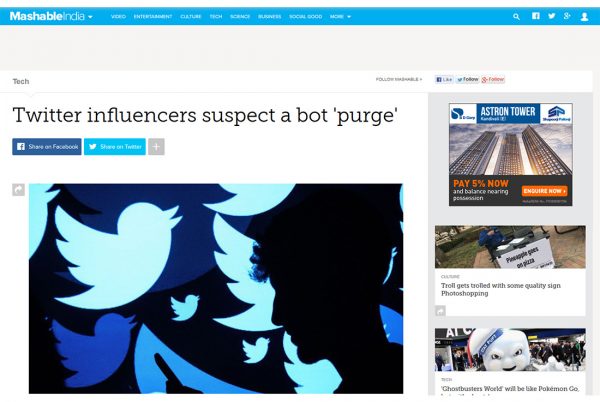Screen dimensions: 600x402
Task: Open the user profile icon
Action: pyautogui.click(x=584, y=16)
